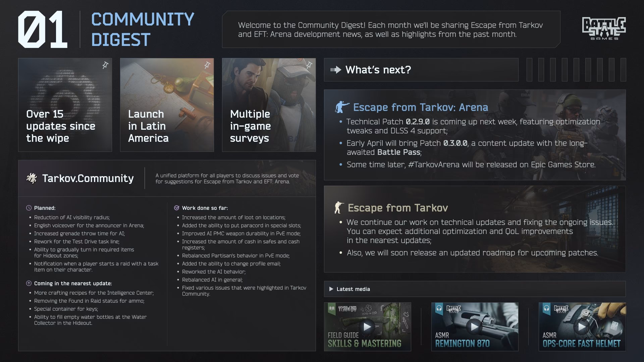The image size is (644, 362).
Task: Click the Work done so far label
Action: tap(205, 208)
